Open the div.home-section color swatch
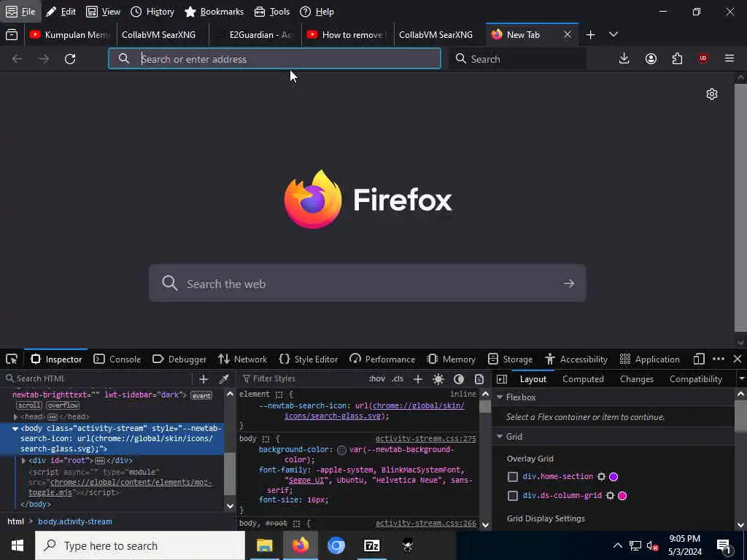The height and width of the screenshot is (560, 747). (x=614, y=477)
